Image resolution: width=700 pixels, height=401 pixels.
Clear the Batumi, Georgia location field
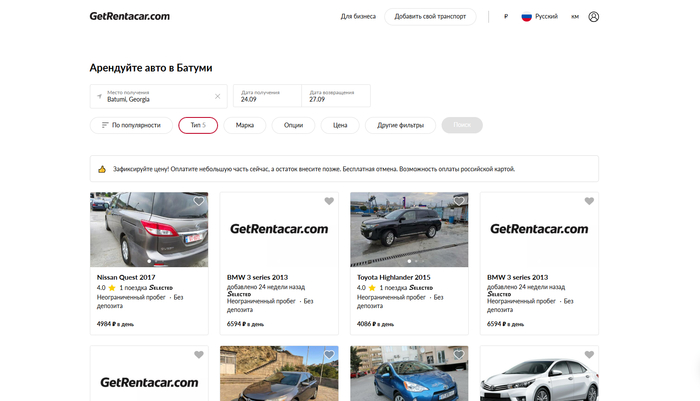click(217, 96)
